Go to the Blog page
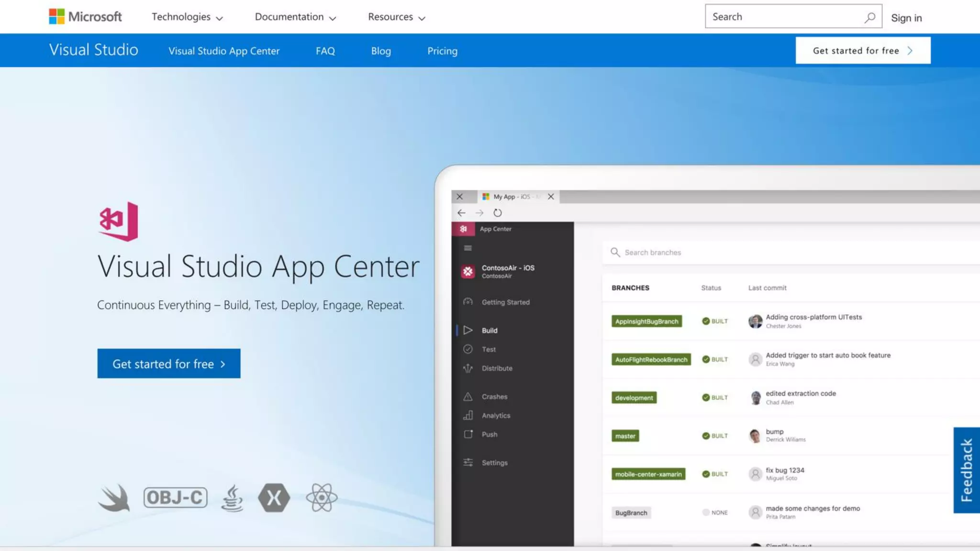This screenshot has height=551, width=980. pyautogui.click(x=381, y=51)
